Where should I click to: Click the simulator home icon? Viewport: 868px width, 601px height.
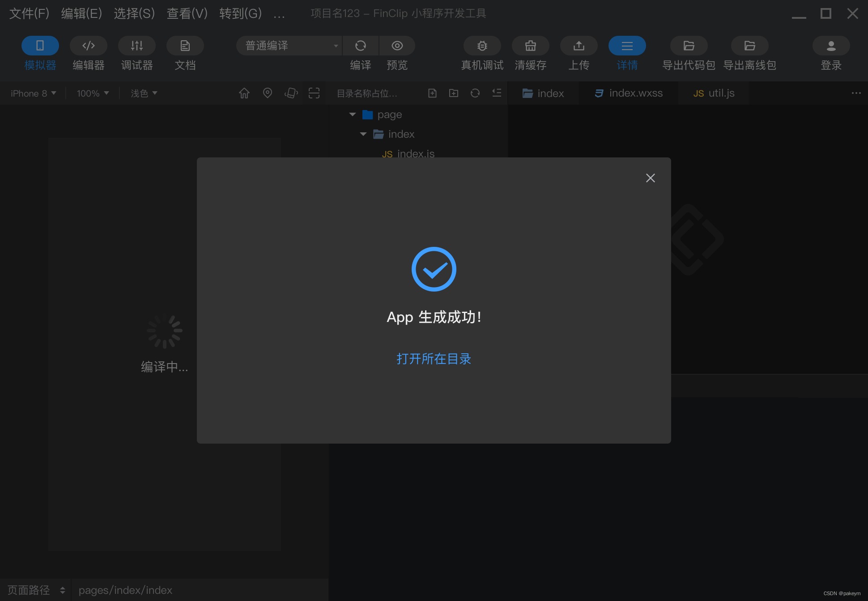[x=244, y=93]
